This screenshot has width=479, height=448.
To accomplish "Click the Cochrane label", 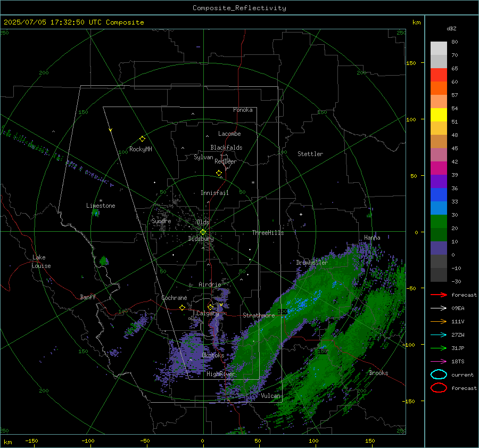I will 174,298.
